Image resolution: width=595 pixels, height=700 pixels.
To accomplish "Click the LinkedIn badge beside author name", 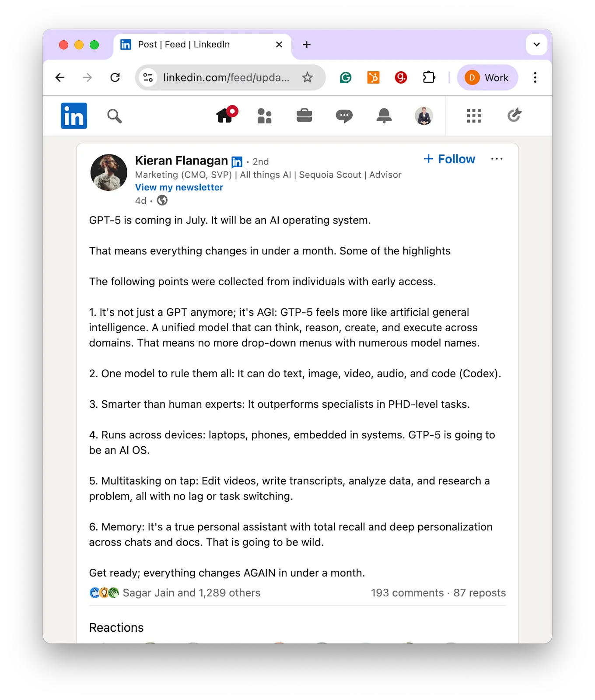I will (237, 162).
